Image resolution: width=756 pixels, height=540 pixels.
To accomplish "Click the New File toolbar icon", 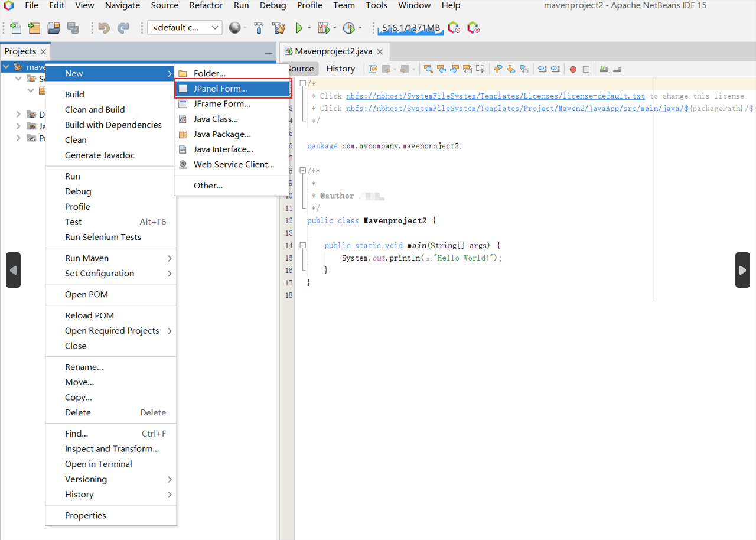I will (x=16, y=28).
